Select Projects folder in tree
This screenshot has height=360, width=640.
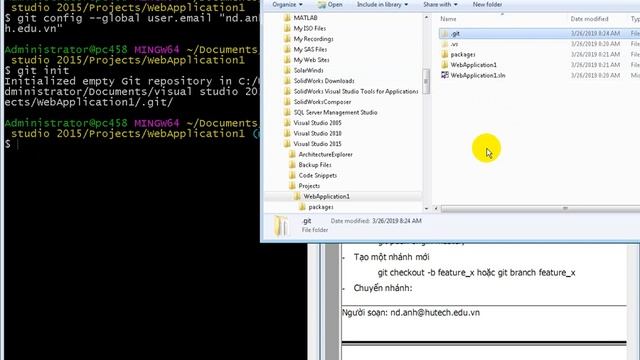point(309,186)
